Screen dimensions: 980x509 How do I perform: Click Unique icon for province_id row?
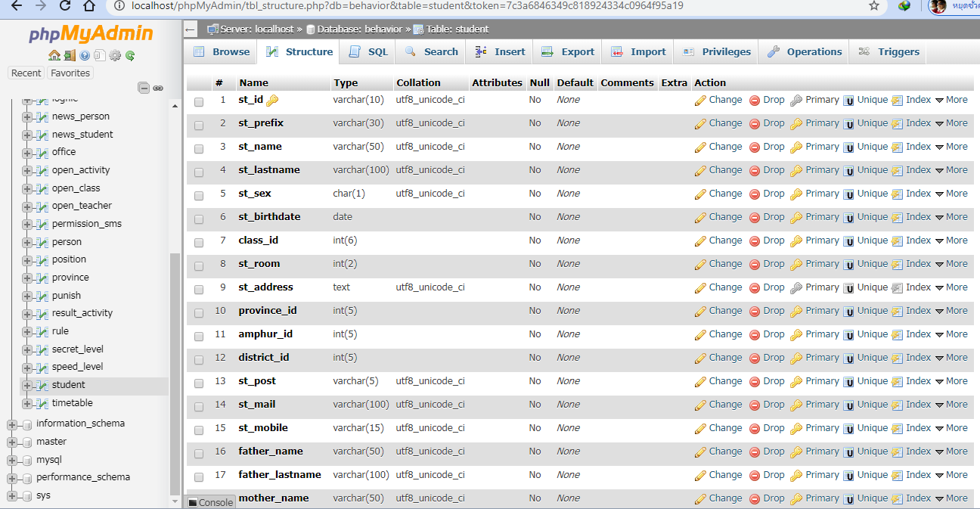pos(848,311)
